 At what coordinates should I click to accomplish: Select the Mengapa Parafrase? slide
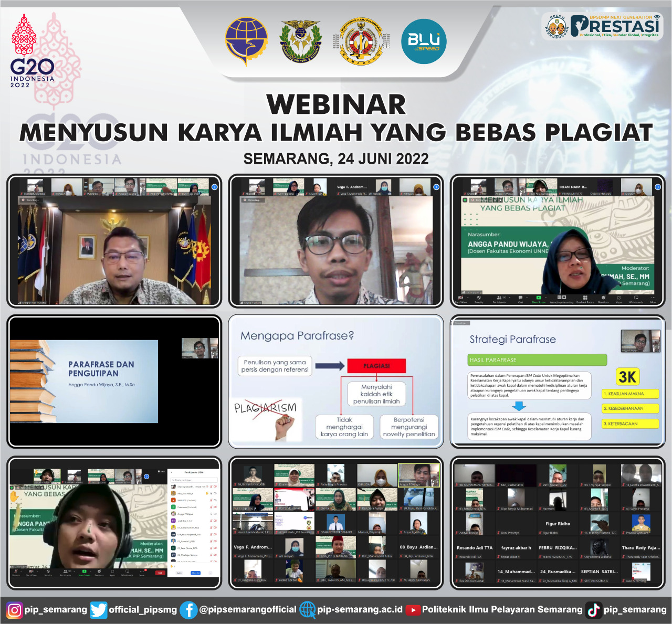point(336,382)
